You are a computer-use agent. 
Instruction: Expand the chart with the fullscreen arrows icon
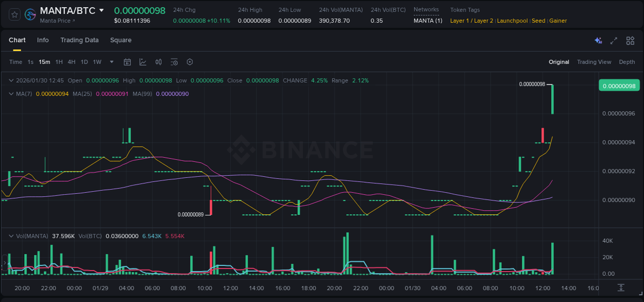tap(614, 40)
